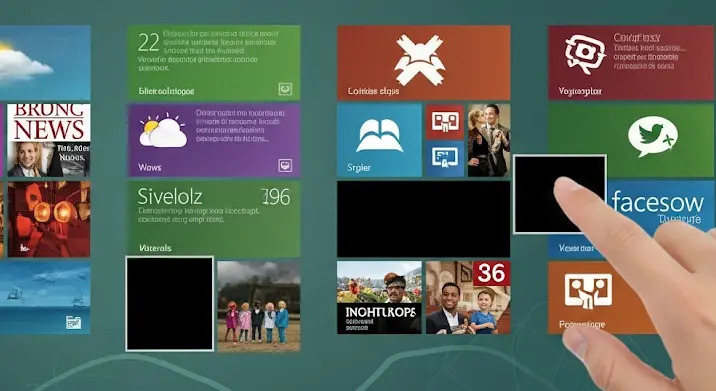Click the Coithise elqus label
Screen dimensions: 716x391
pos(373,91)
